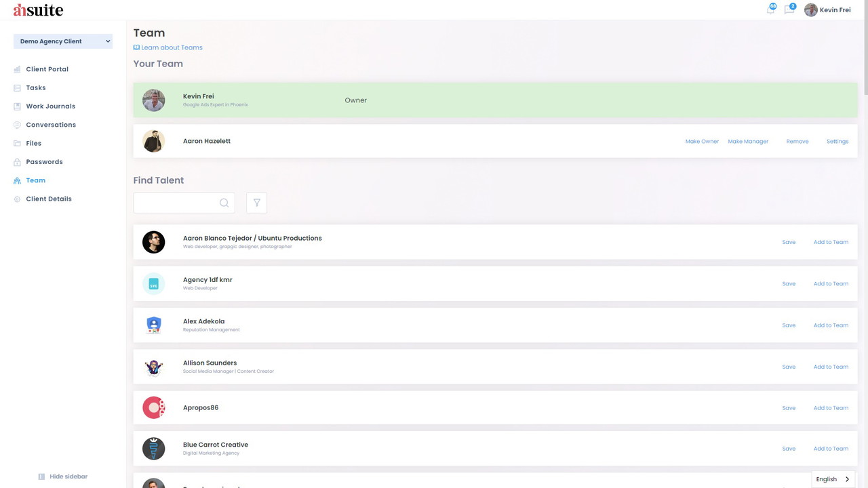Click the Client Details gear icon
The width and height of the screenshot is (868, 488).
pyautogui.click(x=18, y=199)
